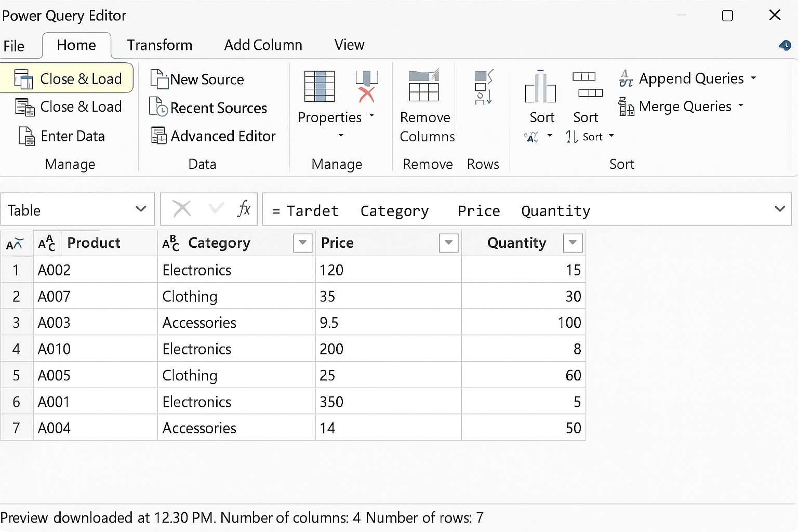798x532 pixels.
Task: Launch Advanced Editor icon
Action: 158,136
